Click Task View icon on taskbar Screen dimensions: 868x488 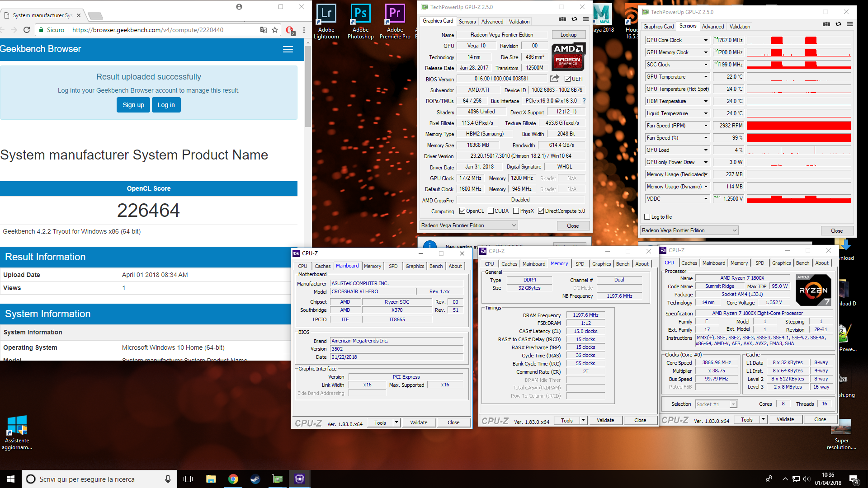188,479
